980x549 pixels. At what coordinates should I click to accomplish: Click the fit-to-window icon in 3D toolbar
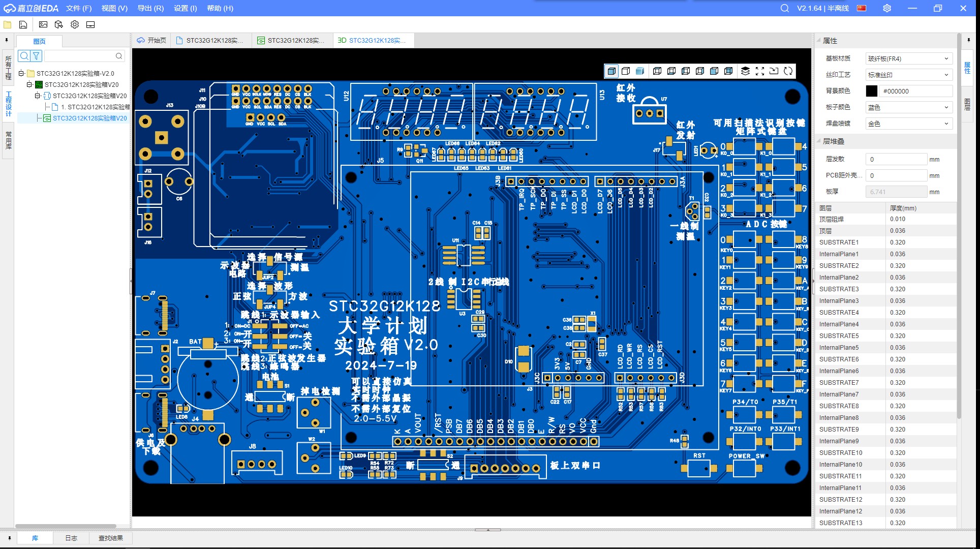click(759, 71)
